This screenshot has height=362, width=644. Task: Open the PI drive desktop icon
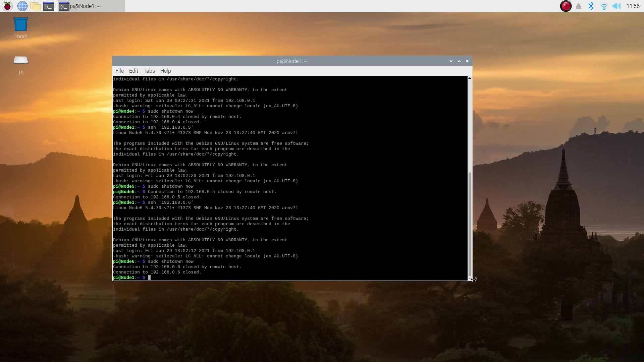tap(21, 65)
